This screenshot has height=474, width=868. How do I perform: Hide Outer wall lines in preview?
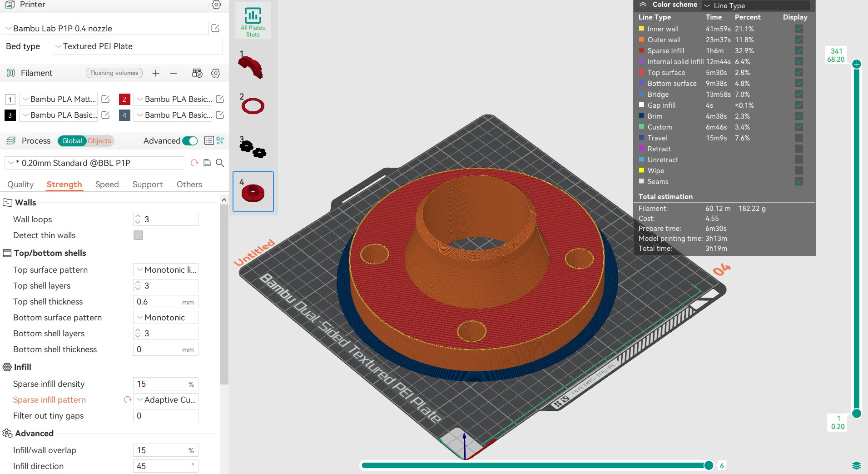pos(799,40)
